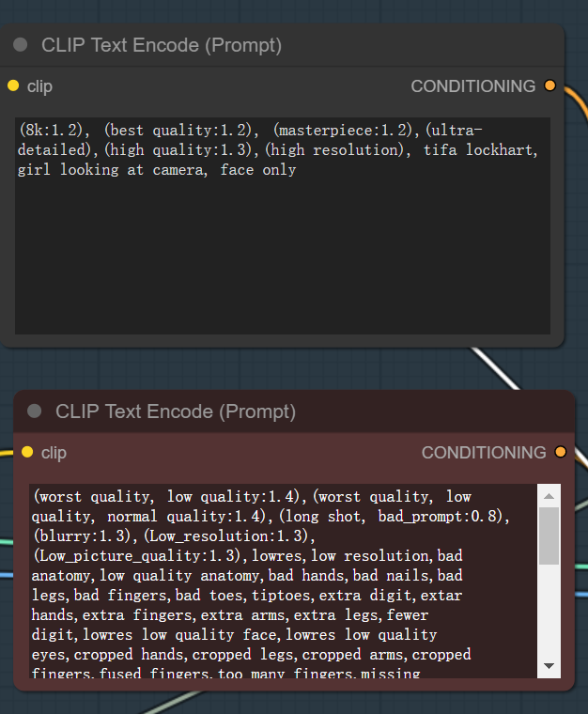
Task: Collapse the top CLIP Text Encode node
Action: (x=21, y=45)
